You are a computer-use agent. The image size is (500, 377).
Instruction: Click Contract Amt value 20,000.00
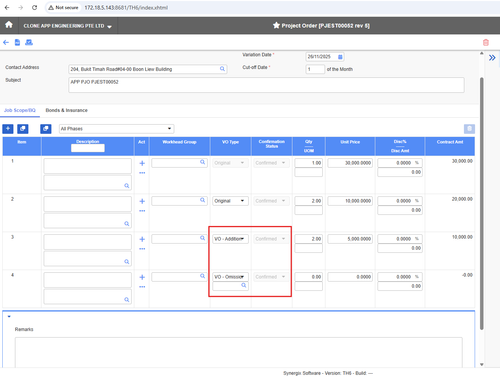[x=462, y=199]
